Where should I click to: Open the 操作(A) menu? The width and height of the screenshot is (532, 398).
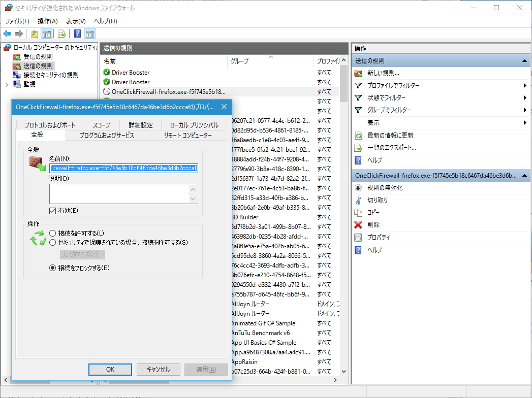(47, 21)
